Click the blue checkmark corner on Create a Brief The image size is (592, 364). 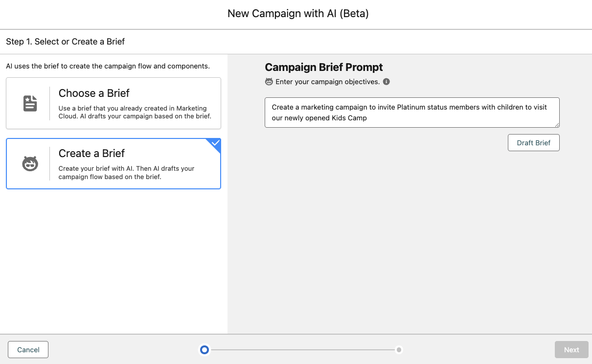pos(215,144)
